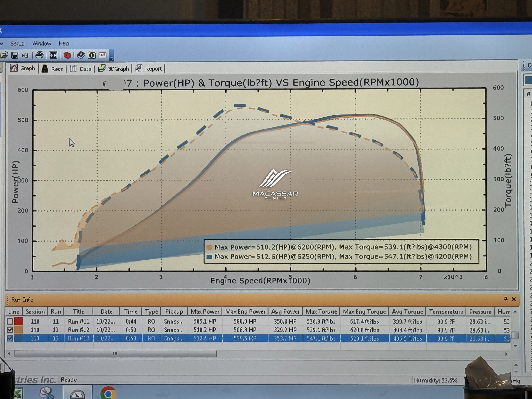Click the red stop-shaped toolbar icon

[x=67, y=55]
